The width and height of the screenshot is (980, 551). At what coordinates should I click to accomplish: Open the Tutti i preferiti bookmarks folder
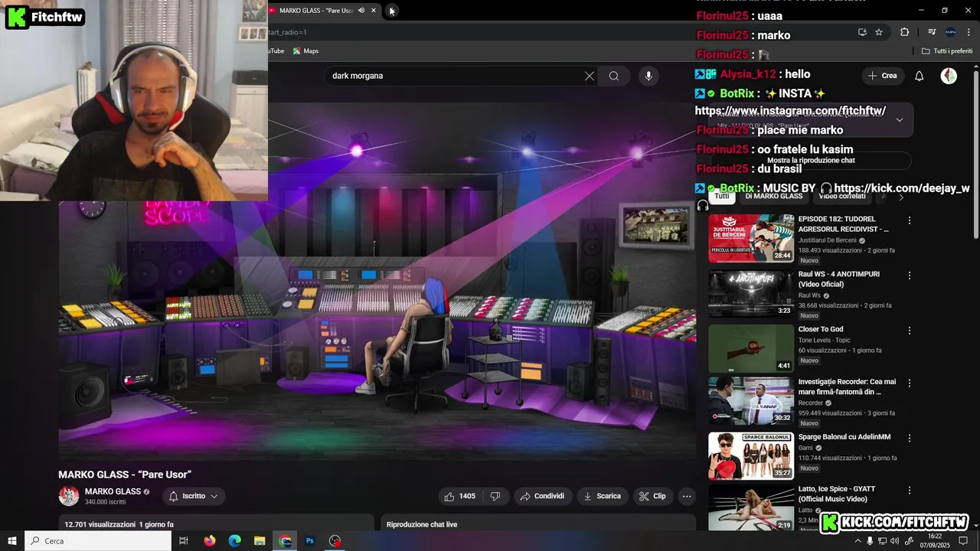click(947, 51)
